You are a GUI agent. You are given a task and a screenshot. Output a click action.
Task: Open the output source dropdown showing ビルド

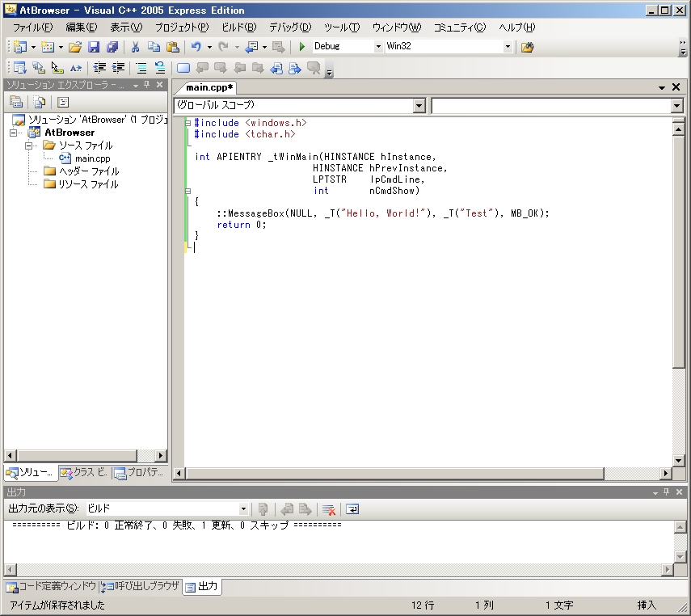click(x=243, y=509)
